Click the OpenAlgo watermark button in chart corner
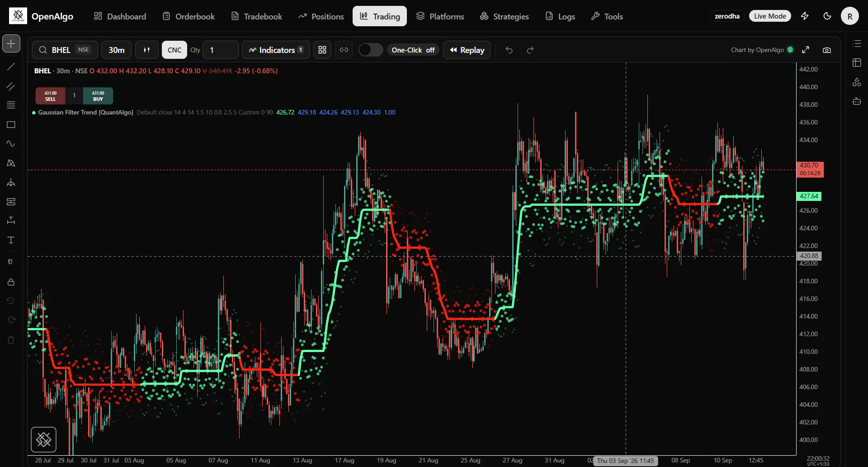This screenshot has width=868, height=467. point(43,439)
